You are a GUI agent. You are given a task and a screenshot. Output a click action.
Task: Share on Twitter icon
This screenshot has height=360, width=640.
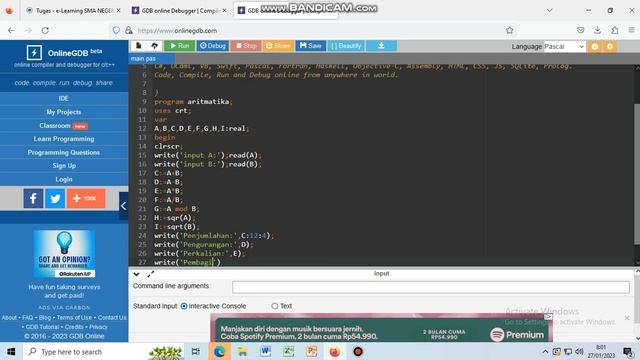(55, 198)
